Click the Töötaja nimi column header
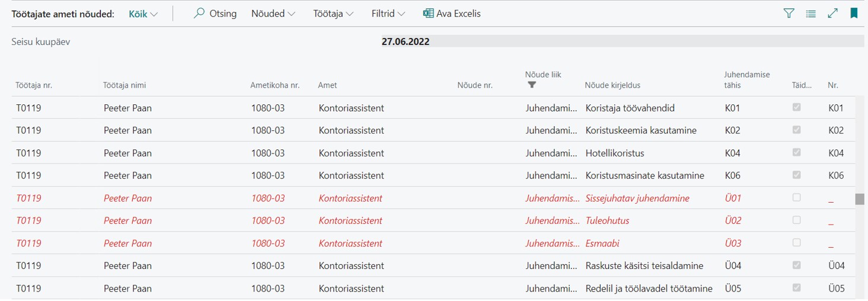Image resolution: width=868 pixels, height=301 pixels. pos(125,85)
